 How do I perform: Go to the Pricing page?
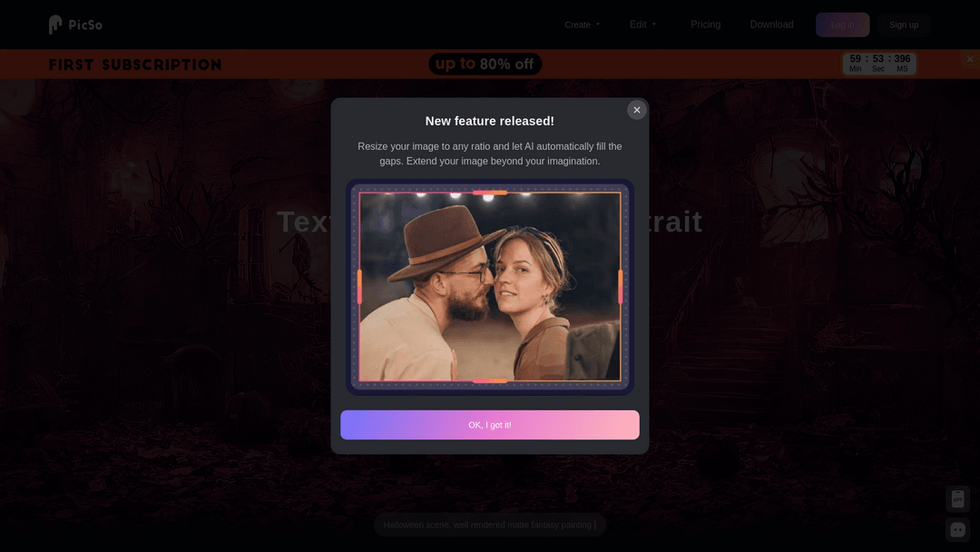point(705,25)
